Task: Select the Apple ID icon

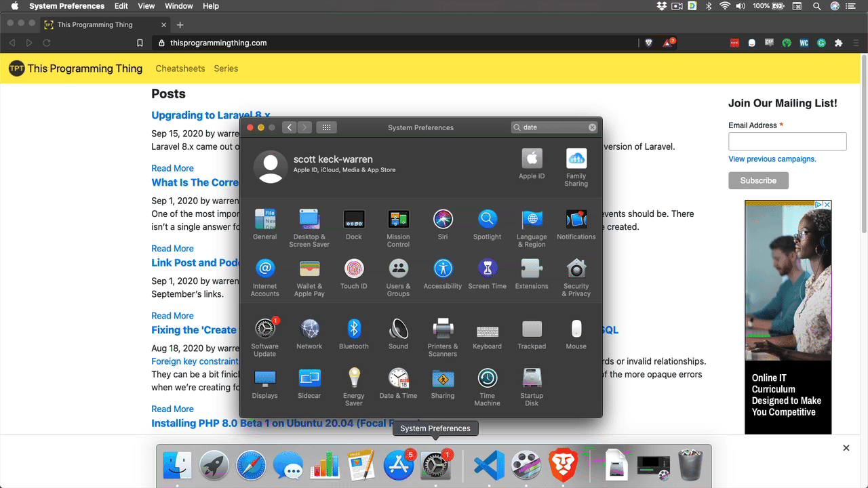Action: click(532, 159)
